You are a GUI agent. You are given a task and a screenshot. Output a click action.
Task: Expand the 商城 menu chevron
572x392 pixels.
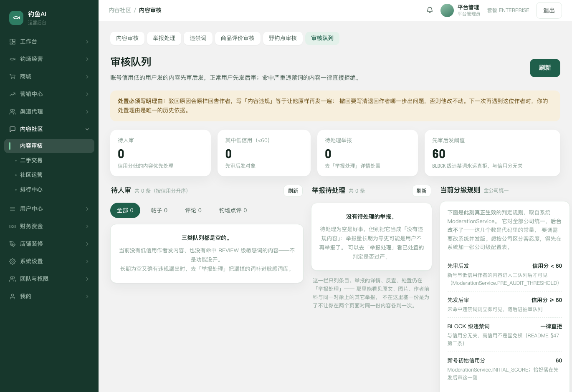(x=87, y=77)
